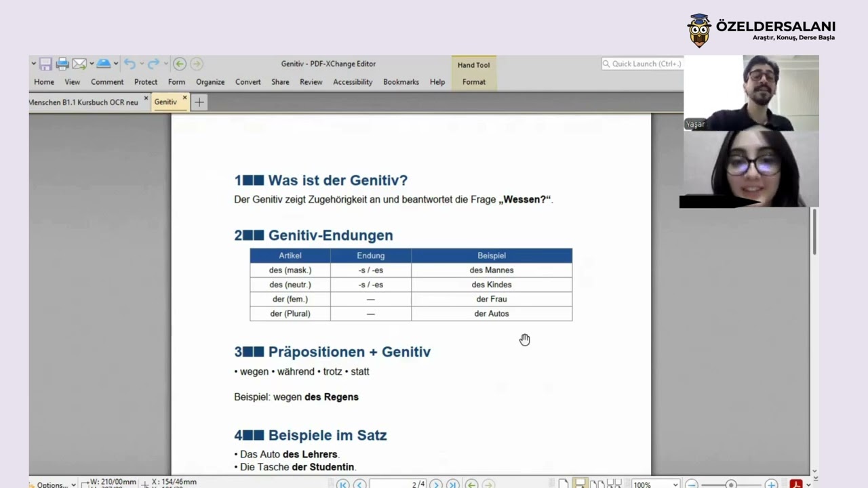The image size is (868, 488).
Task: Click the bold text 'des Regens'
Action: (332, 397)
